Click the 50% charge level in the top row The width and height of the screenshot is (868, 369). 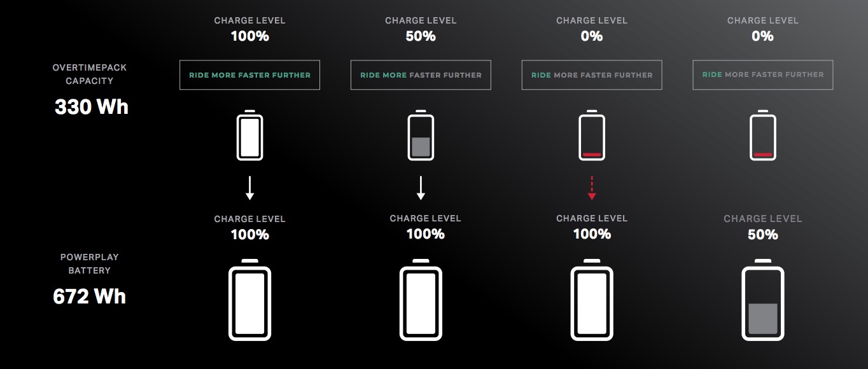tap(421, 36)
